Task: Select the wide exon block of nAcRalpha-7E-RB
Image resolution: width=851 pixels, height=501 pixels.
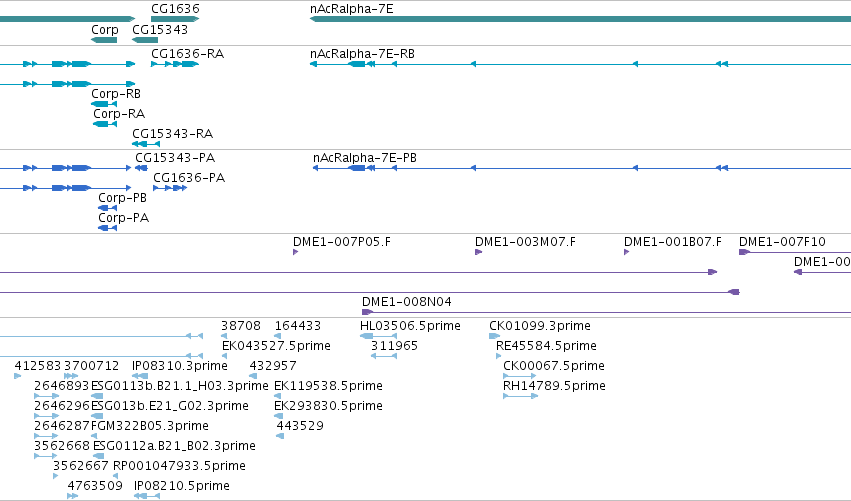Action: coord(357,64)
